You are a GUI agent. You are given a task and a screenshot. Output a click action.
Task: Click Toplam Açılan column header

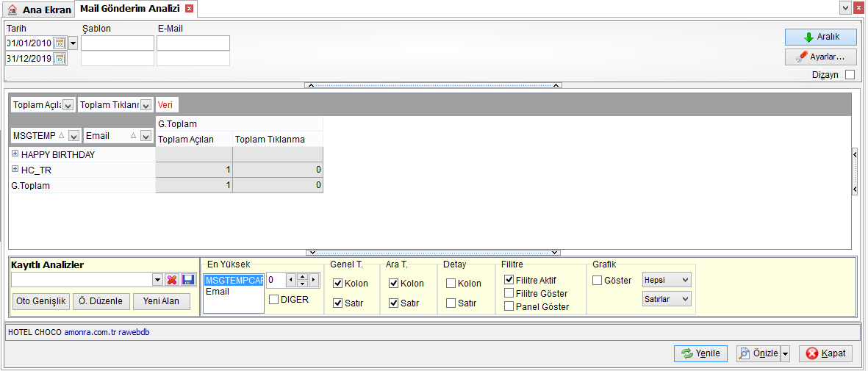coord(194,139)
